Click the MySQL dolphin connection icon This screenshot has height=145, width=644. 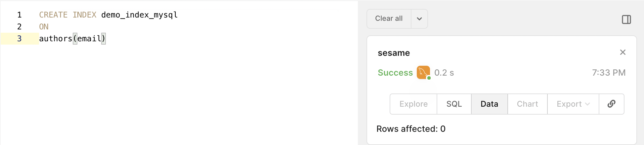click(x=423, y=72)
